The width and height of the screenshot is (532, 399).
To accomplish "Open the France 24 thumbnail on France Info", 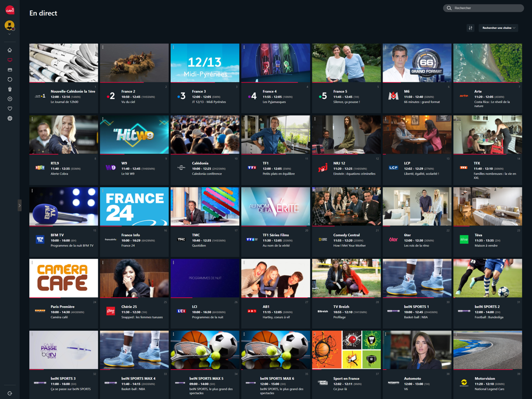I will click(x=135, y=206).
